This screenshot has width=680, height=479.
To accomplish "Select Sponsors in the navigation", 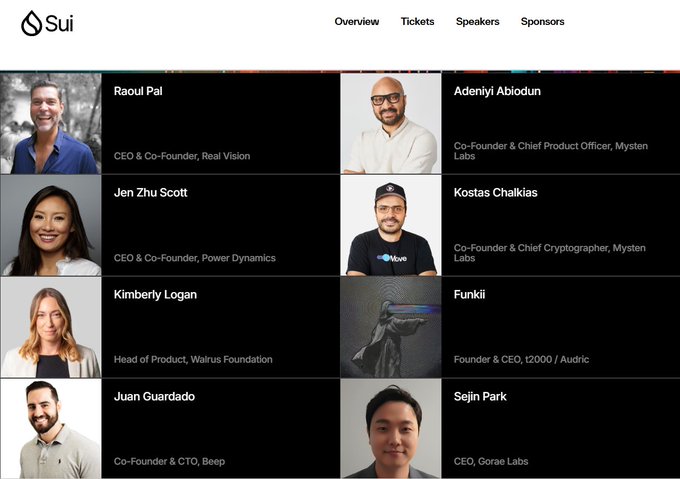I will click(543, 22).
